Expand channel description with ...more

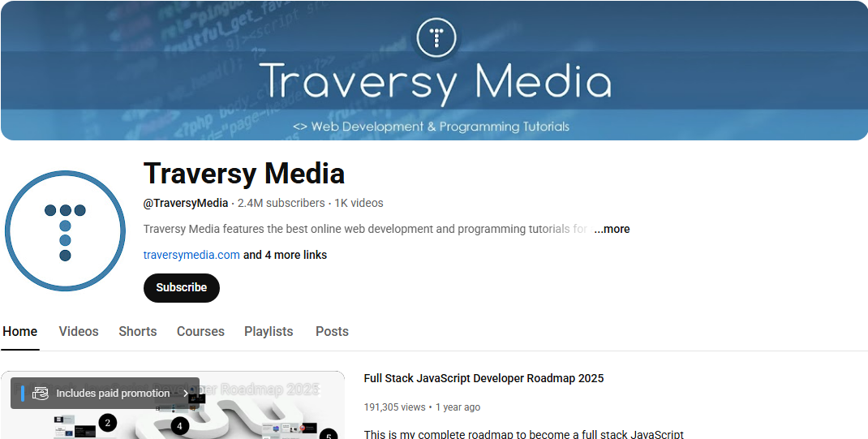coord(612,229)
